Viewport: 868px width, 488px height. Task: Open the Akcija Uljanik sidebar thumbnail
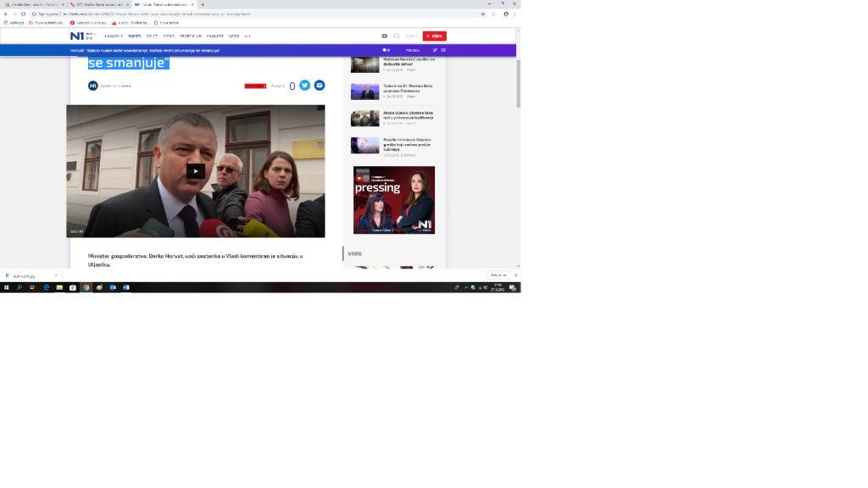point(364,119)
